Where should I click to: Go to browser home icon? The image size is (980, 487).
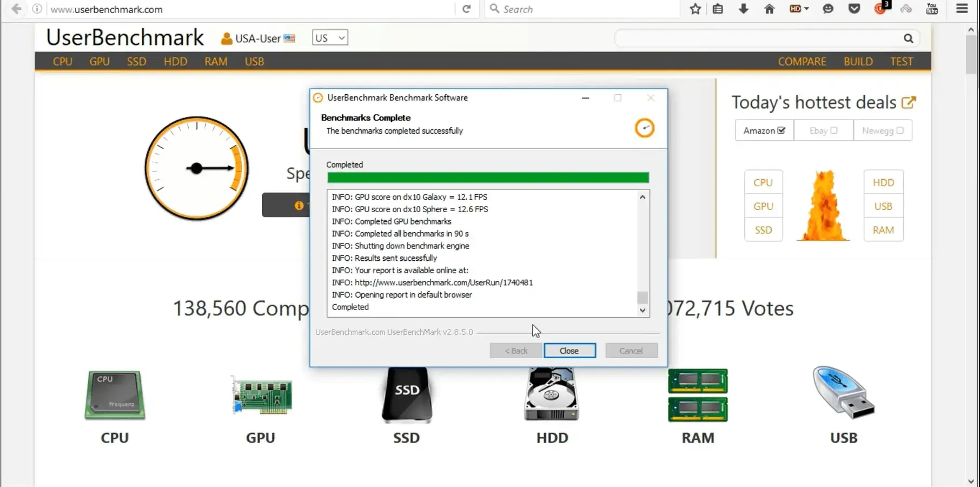769,9
